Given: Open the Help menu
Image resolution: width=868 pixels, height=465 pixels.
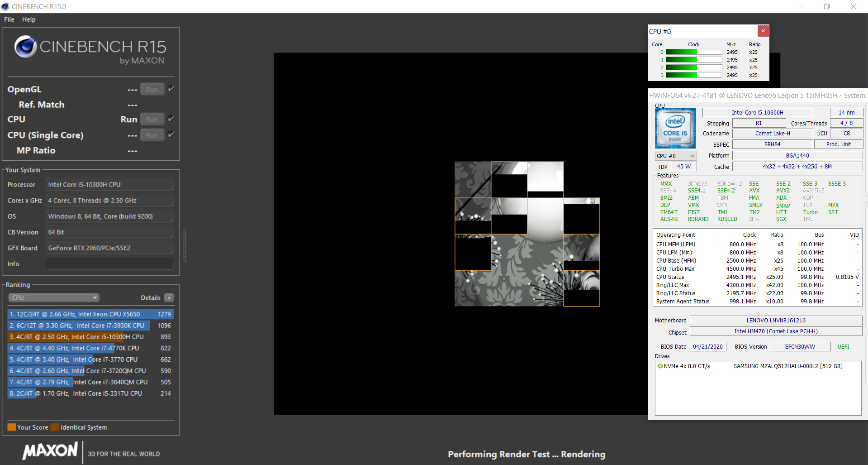Looking at the screenshot, I should (29, 19).
